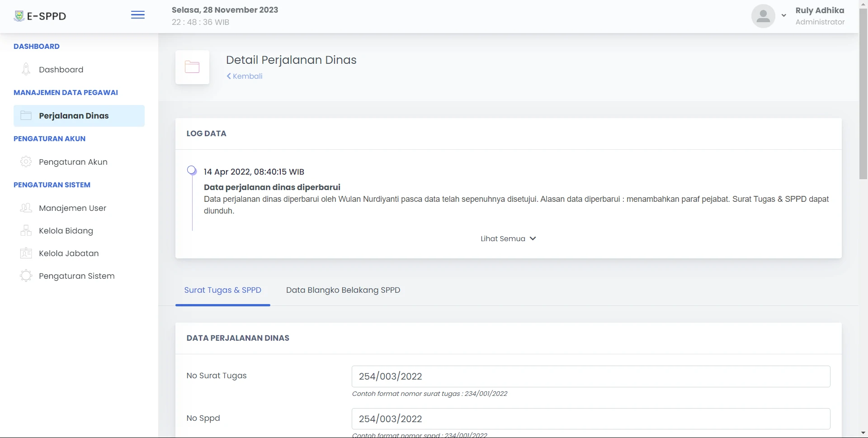
Task: Click the user avatar picture
Action: (x=763, y=16)
